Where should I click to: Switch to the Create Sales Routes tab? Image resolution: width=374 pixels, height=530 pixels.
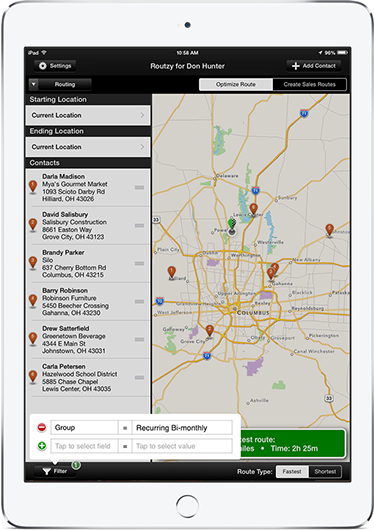(309, 85)
